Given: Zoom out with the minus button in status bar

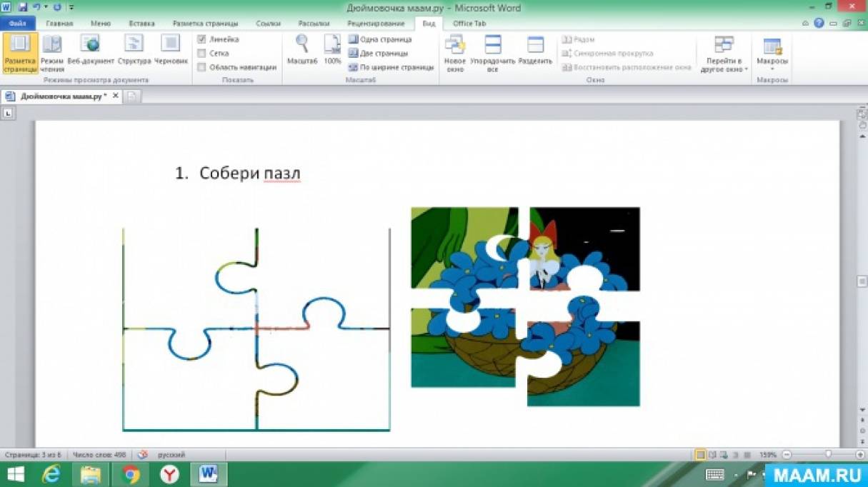Looking at the screenshot, I should [x=787, y=454].
